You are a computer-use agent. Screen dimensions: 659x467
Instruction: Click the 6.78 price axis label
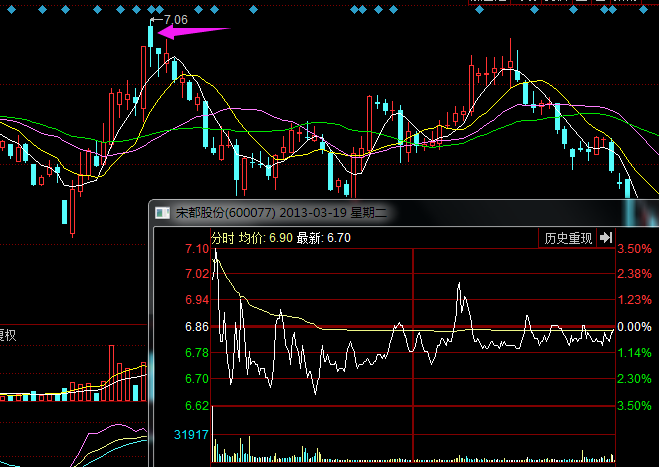coord(197,353)
